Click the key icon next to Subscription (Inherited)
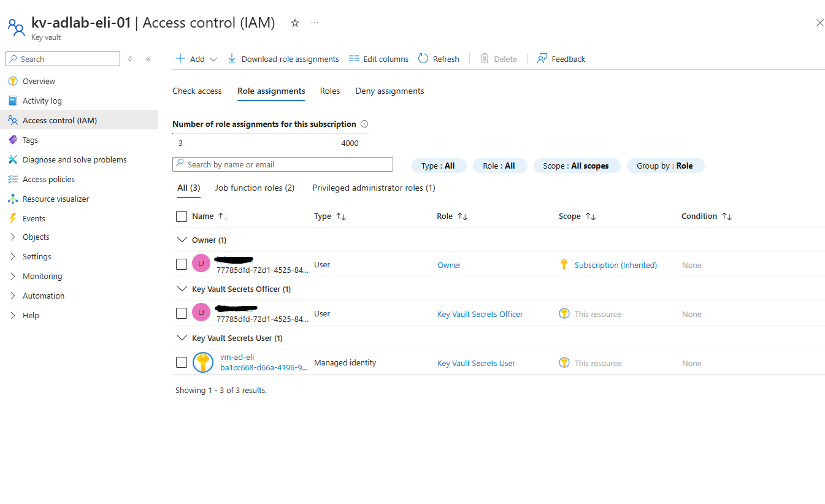This screenshot has width=825, height=504. click(564, 264)
